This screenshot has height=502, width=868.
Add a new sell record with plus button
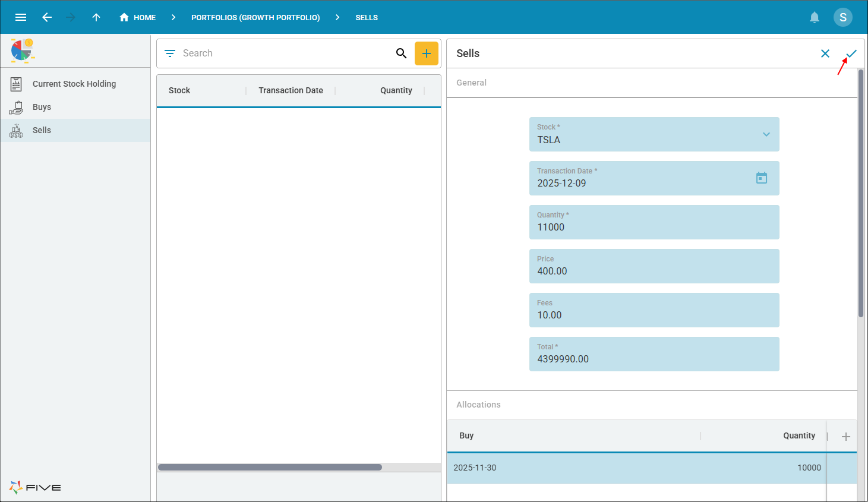tap(426, 53)
